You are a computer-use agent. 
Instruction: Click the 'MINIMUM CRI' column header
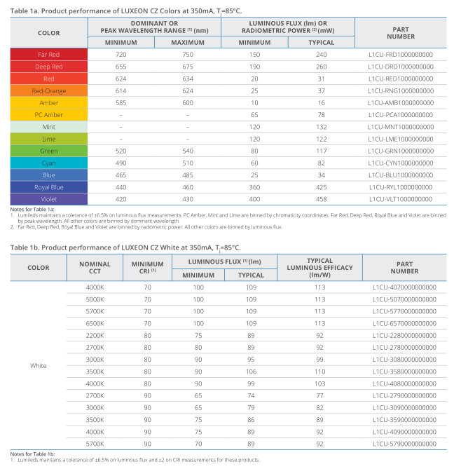click(147, 268)
